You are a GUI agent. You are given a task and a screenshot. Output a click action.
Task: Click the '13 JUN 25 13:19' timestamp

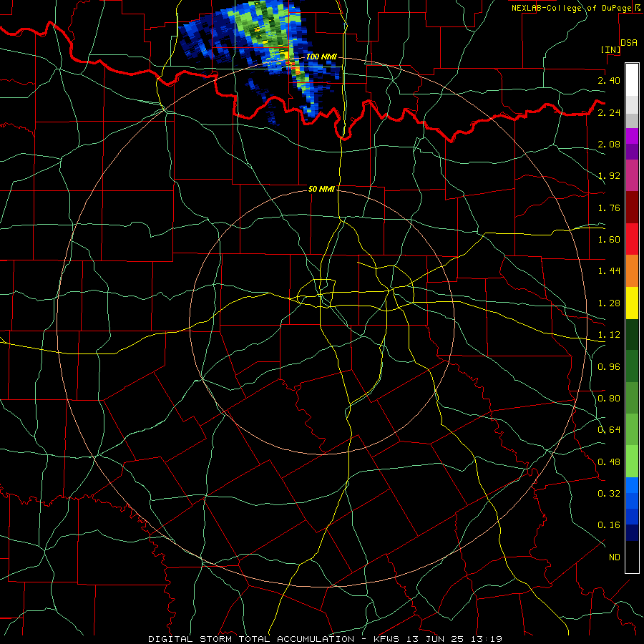point(454,639)
